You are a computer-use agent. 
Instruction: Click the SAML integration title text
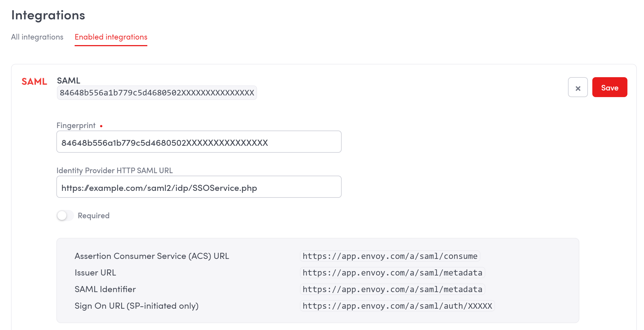tap(69, 80)
